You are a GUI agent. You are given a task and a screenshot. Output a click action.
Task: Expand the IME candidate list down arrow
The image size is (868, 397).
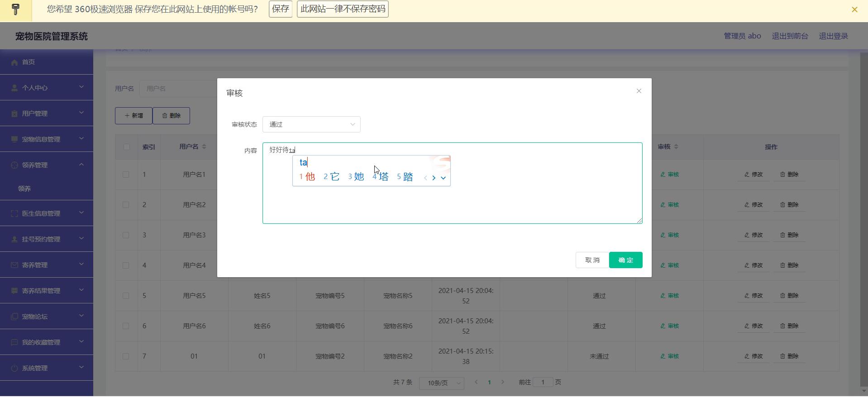pyautogui.click(x=443, y=178)
